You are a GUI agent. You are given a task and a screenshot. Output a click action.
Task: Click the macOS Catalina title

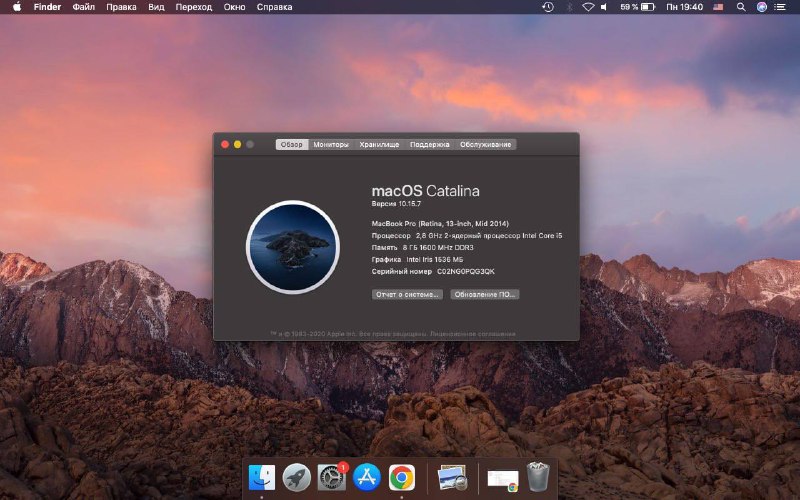[426, 191]
